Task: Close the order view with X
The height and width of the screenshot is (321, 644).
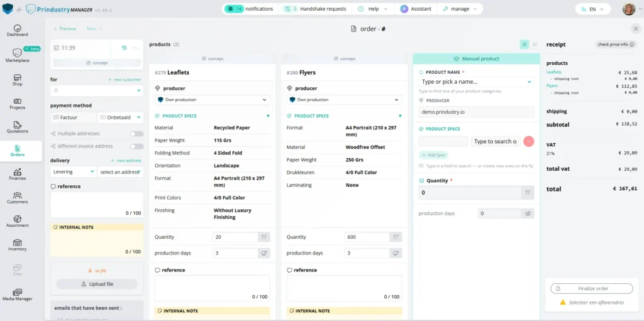Action: [x=635, y=29]
